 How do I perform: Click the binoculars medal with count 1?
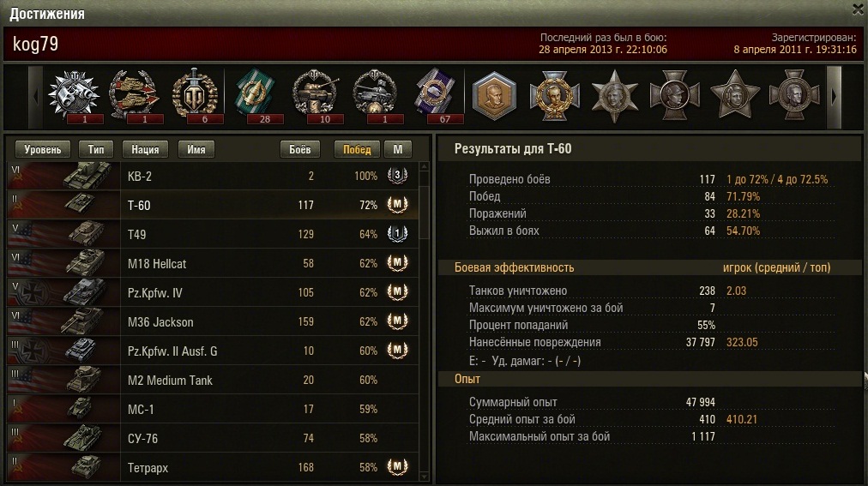tap(74, 96)
